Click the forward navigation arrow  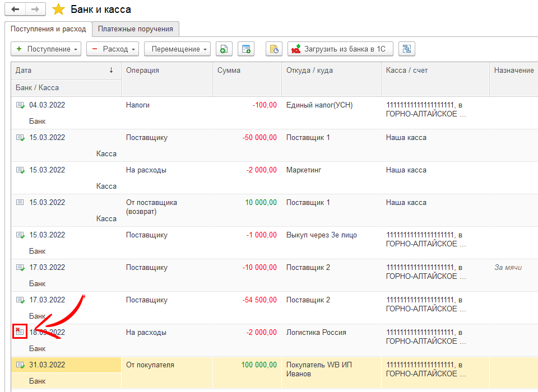pos(35,10)
